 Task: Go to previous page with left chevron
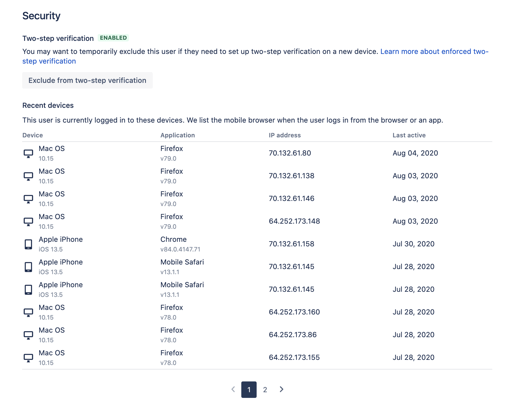(233, 389)
